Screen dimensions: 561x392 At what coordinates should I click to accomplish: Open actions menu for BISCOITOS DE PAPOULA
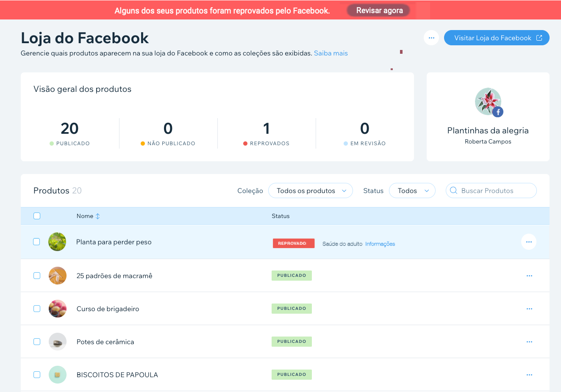[529, 375]
